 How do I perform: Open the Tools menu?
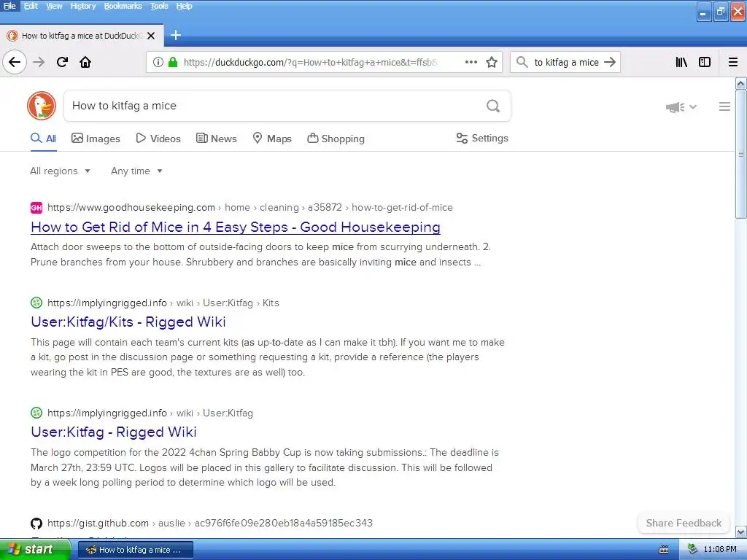(x=159, y=6)
